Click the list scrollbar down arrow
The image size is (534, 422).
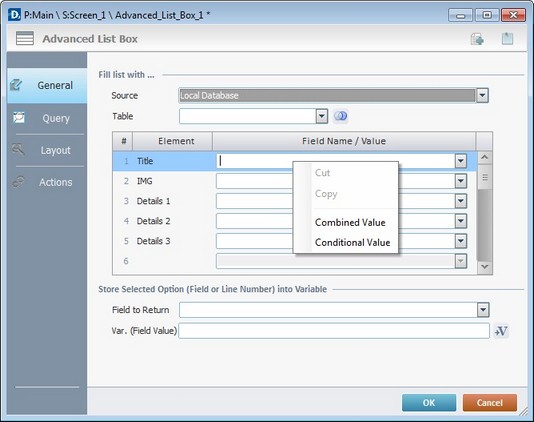[x=485, y=267]
